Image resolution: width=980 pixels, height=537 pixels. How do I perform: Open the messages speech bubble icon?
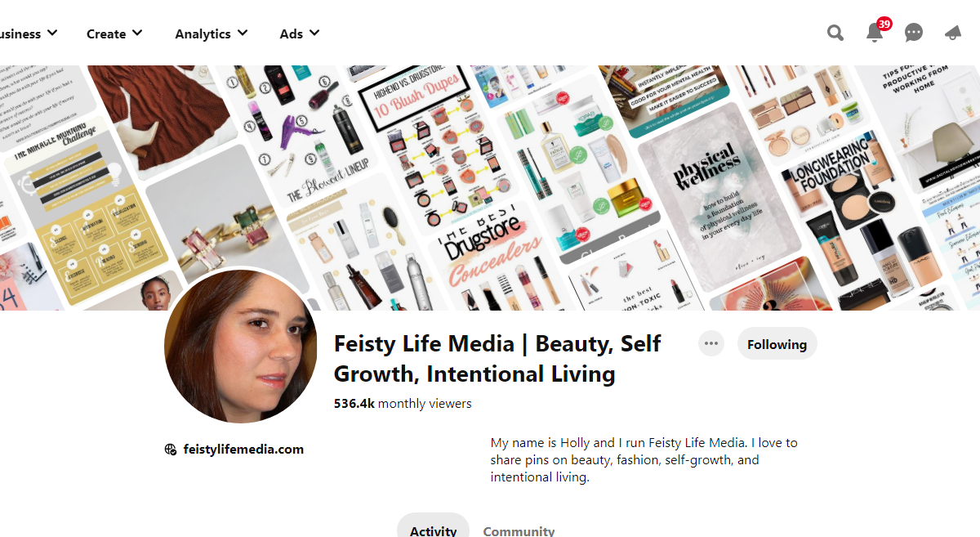[x=914, y=33]
